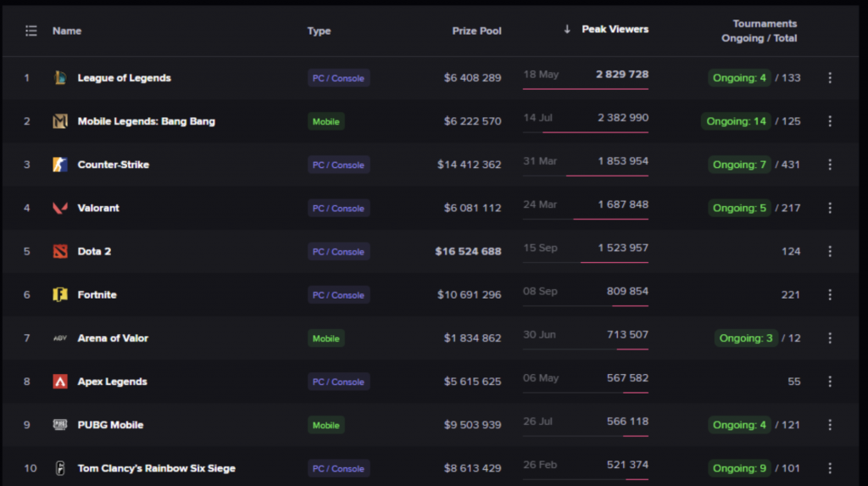Open the Valorant game link
The height and width of the screenshot is (486, 868).
tap(98, 208)
